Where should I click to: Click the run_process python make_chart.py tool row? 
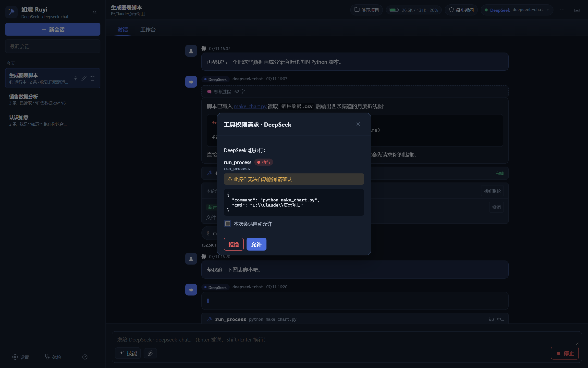[x=355, y=319]
